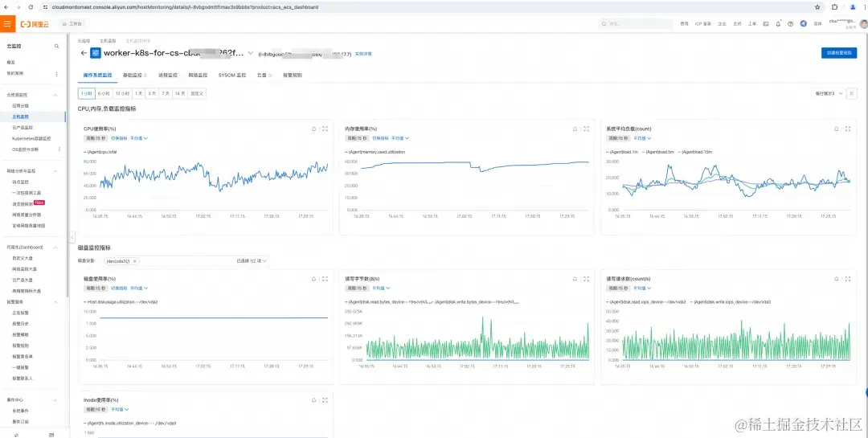Viewport: 868px width, 438px height.
Task: Open 平均值 dropdown on 内存使用率 chart
Action: (x=400, y=138)
